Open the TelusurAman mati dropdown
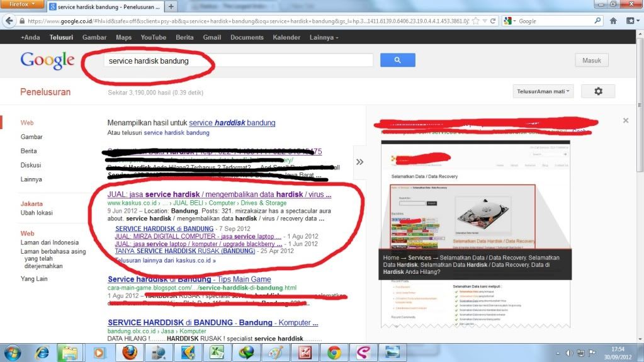Screen dimensions: 644x362 [543, 91]
